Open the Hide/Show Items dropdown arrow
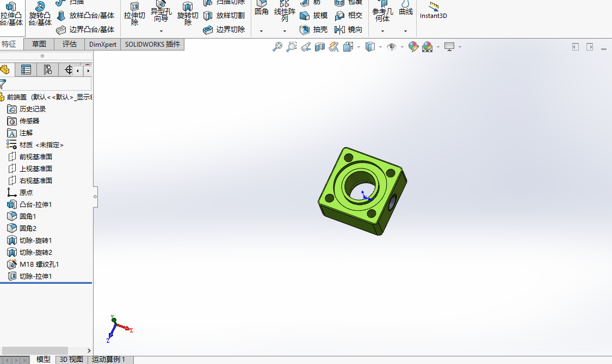The width and height of the screenshot is (612, 364). click(x=402, y=47)
